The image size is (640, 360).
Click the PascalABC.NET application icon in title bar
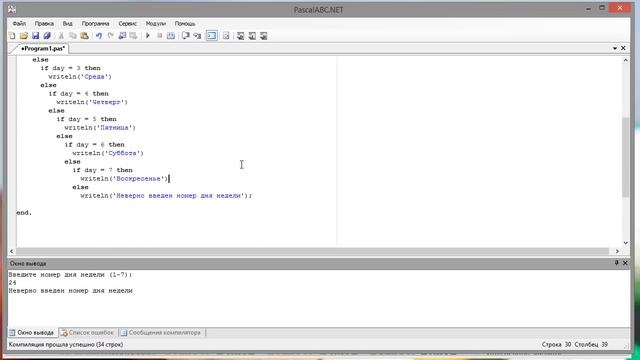point(12,9)
